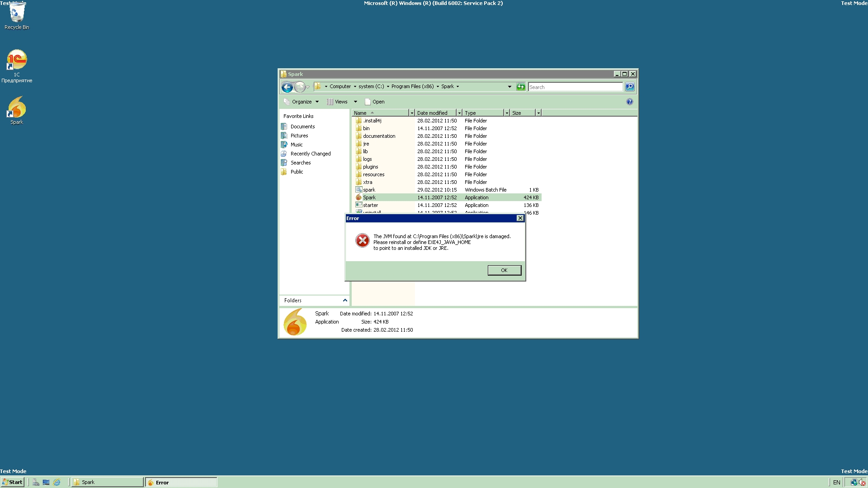Click Show Desktop quick launch icon
This screenshot has height=488, width=868.
[x=46, y=482]
